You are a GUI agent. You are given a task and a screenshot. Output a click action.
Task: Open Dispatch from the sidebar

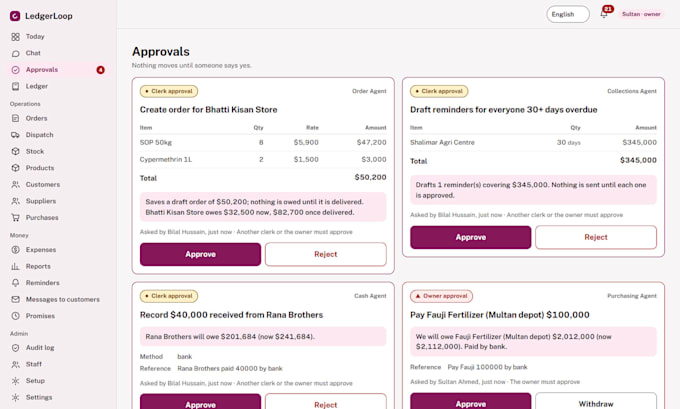[39, 135]
